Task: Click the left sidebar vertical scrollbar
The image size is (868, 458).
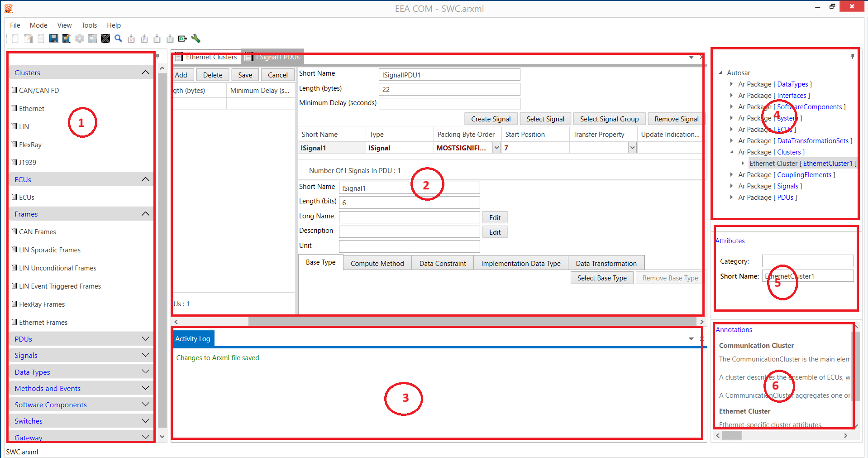Action: click(x=162, y=249)
